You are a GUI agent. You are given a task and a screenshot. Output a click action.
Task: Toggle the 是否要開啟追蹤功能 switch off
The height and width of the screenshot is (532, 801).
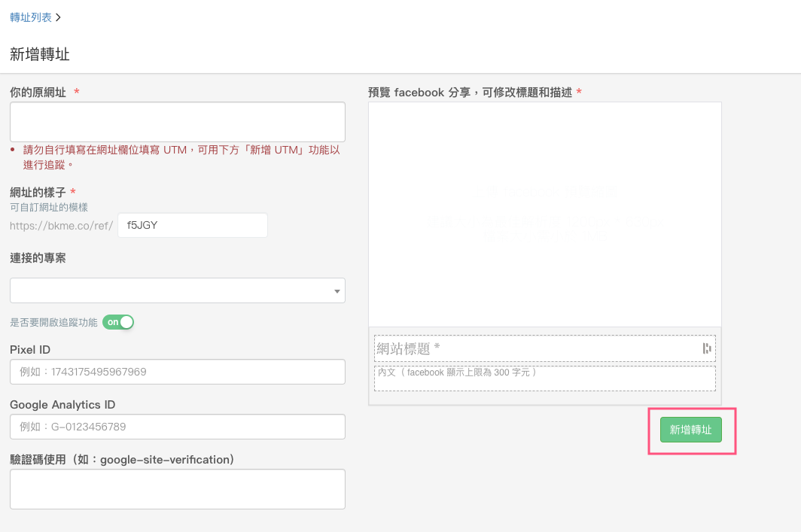click(x=118, y=322)
